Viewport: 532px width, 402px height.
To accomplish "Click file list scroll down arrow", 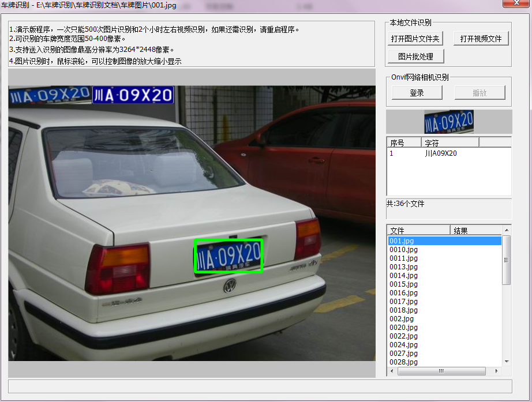I will pyautogui.click(x=507, y=361).
